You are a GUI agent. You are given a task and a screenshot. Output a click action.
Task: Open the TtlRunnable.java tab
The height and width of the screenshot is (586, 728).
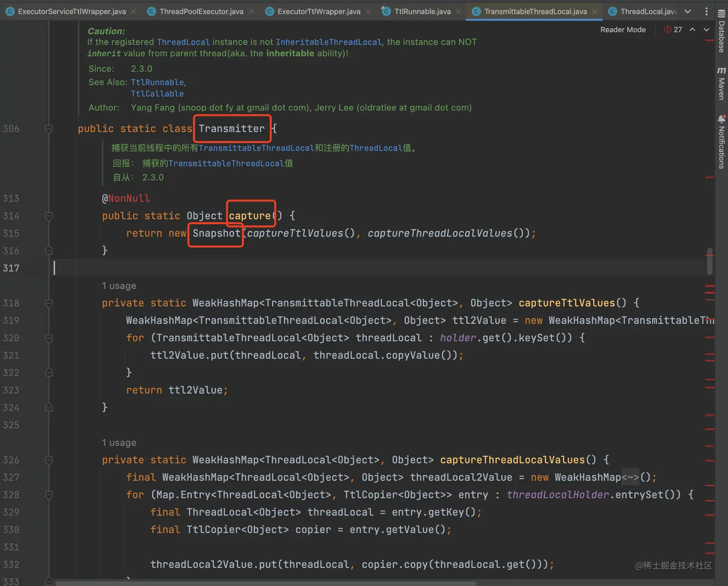[x=422, y=11]
